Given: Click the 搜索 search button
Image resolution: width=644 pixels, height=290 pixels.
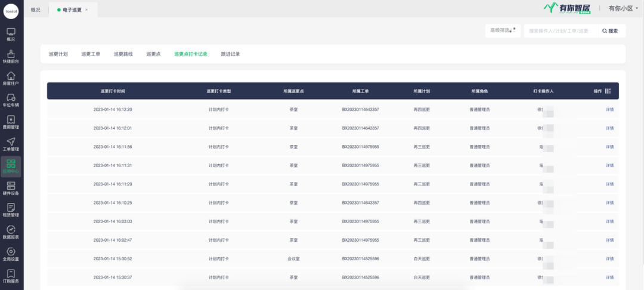Looking at the screenshot, I should coord(609,30).
